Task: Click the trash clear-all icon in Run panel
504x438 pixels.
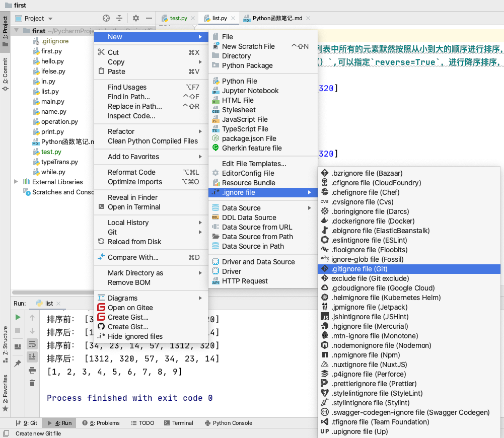Action: [x=32, y=383]
